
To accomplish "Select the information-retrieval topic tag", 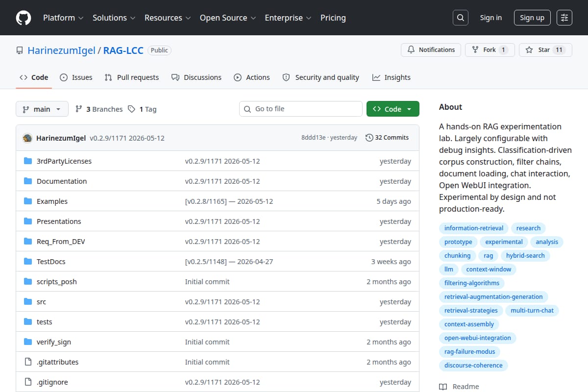I will click(x=474, y=228).
